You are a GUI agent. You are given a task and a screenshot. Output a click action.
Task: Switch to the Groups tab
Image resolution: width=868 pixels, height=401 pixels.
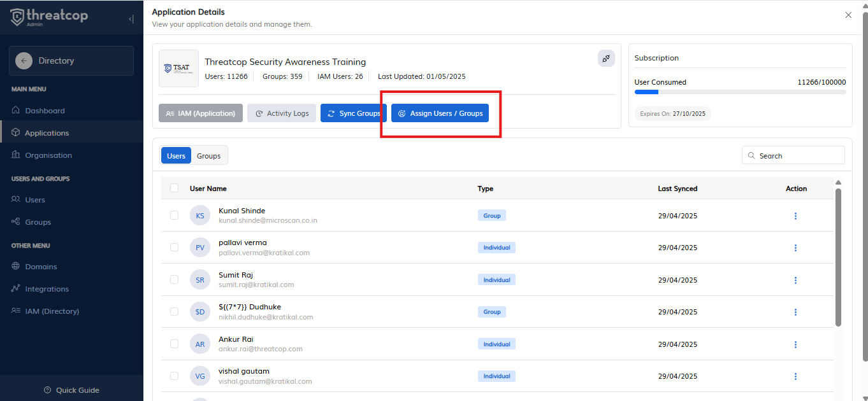click(x=208, y=156)
